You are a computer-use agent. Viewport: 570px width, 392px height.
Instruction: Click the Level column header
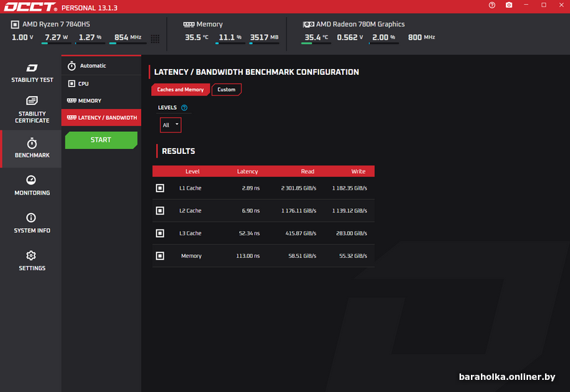tap(192, 171)
